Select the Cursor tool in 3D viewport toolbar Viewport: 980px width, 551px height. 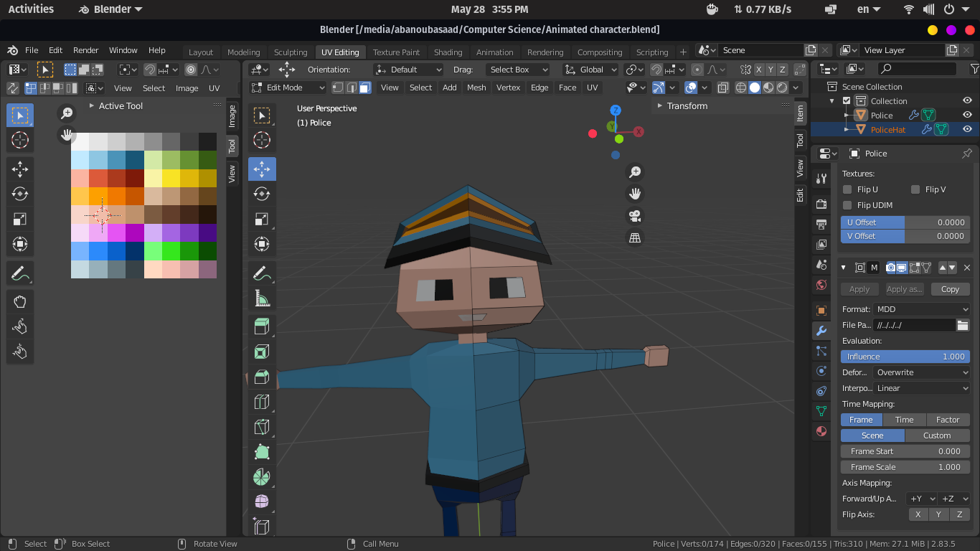click(262, 140)
